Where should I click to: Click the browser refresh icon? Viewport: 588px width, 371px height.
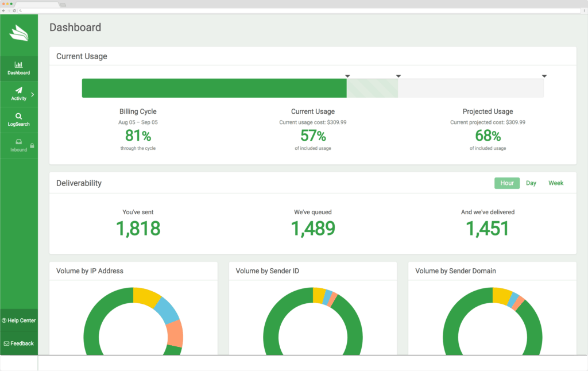tap(14, 10)
